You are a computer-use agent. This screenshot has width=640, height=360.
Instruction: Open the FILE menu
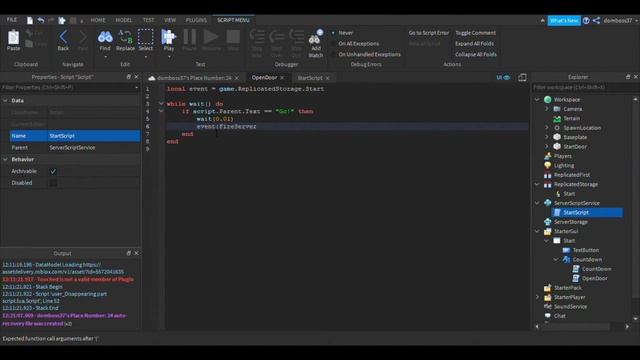[x=11, y=20]
